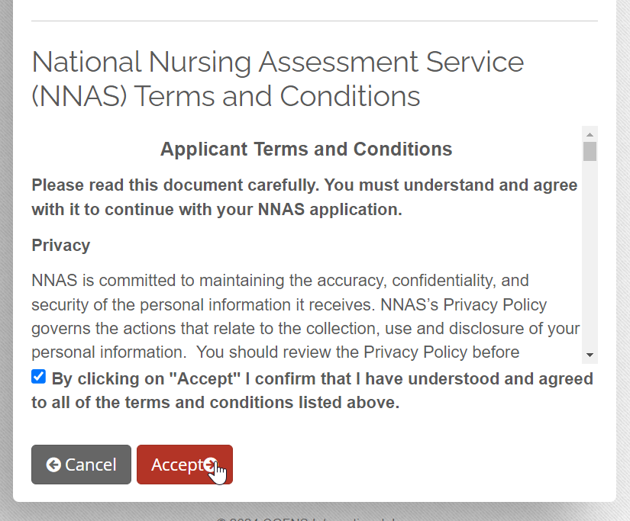Click the scroll-down arrow of terms box
The height and width of the screenshot is (521, 630).
pyautogui.click(x=590, y=355)
